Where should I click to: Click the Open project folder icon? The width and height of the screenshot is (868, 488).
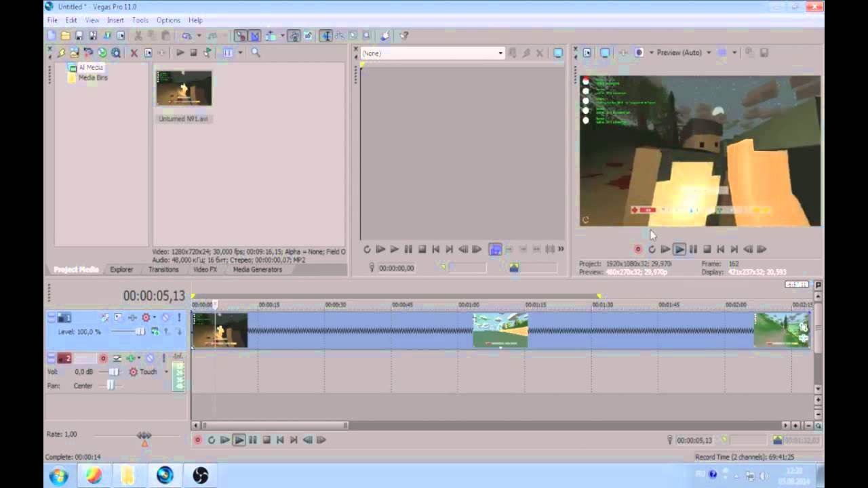[66, 35]
